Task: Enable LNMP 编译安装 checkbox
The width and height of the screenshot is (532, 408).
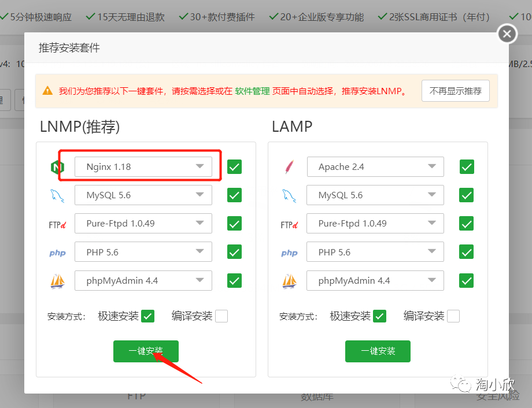Action: (221, 316)
